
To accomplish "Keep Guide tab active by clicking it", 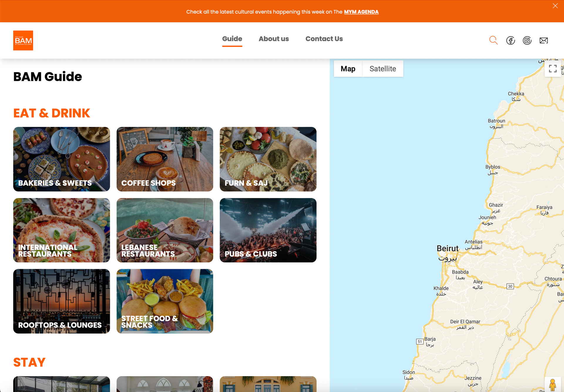I will [232, 38].
